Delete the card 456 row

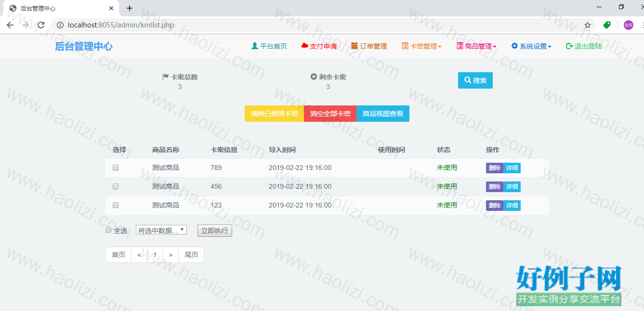click(495, 187)
